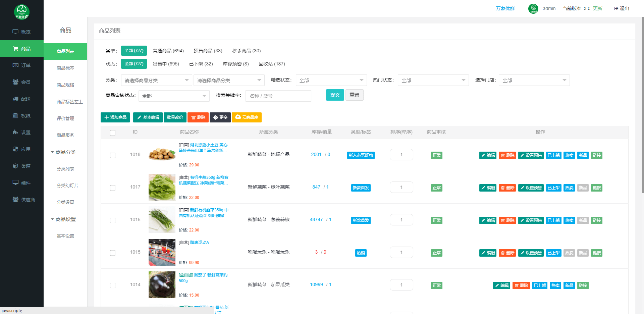The image size is (644, 314).
Task: Expand the 选择门店 store dropdown
Action: click(534, 80)
